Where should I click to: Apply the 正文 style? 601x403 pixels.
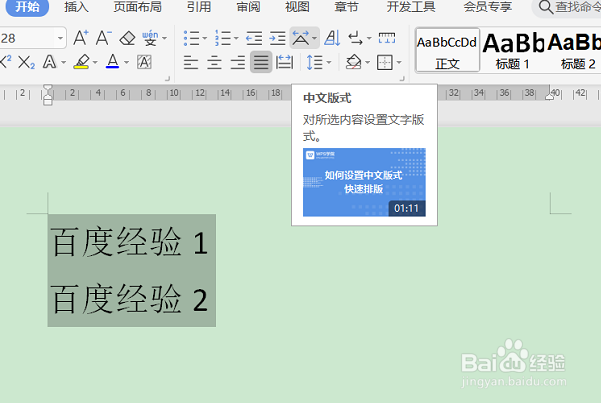(x=447, y=50)
